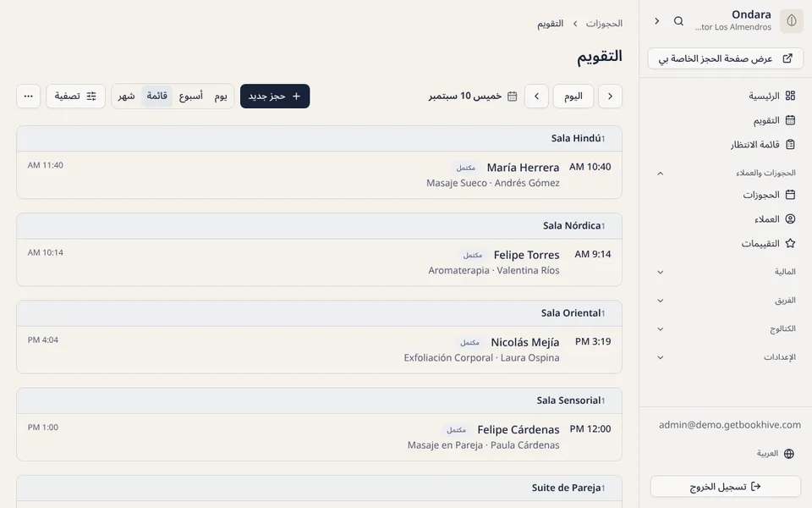The width and height of the screenshot is (812, 508).
Task: Open Felipe Cárdenas booking
Action: click(319, 437)
